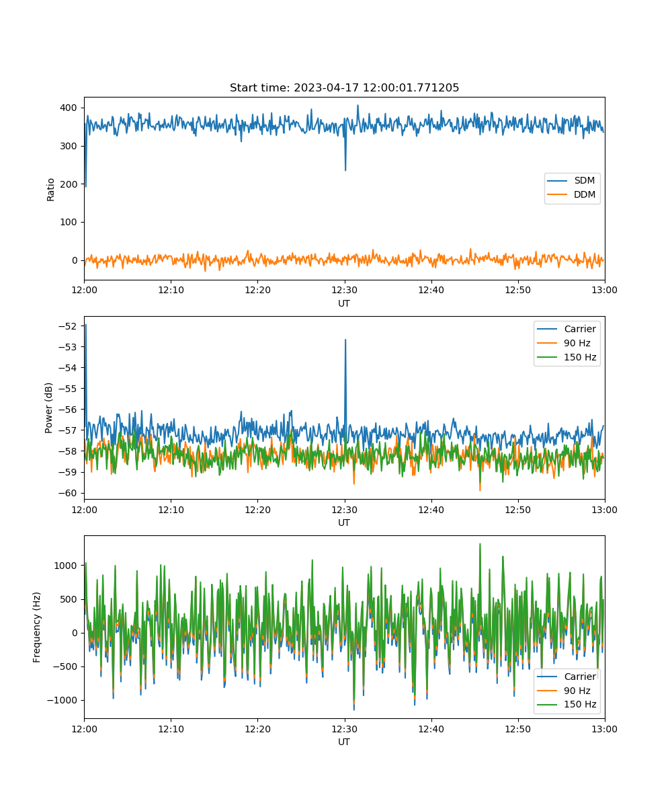Click the "12:00" tick under the Power plot
This screenshot has width=672, height=807.
84,509
